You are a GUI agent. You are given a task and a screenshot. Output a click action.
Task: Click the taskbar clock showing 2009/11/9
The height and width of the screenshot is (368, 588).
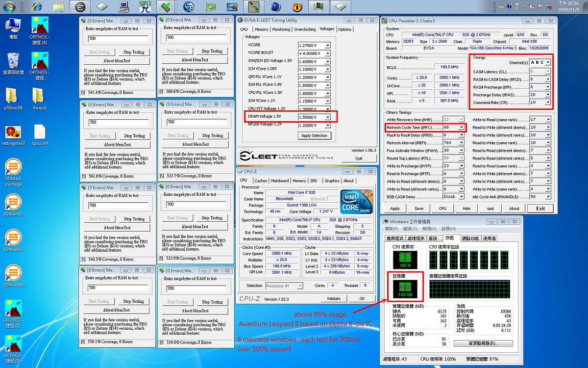click(568, 7)
